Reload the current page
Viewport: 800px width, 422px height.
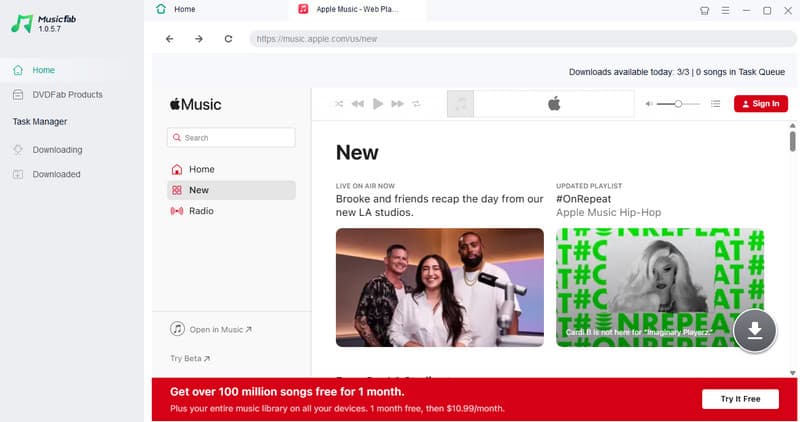point(228,39)
